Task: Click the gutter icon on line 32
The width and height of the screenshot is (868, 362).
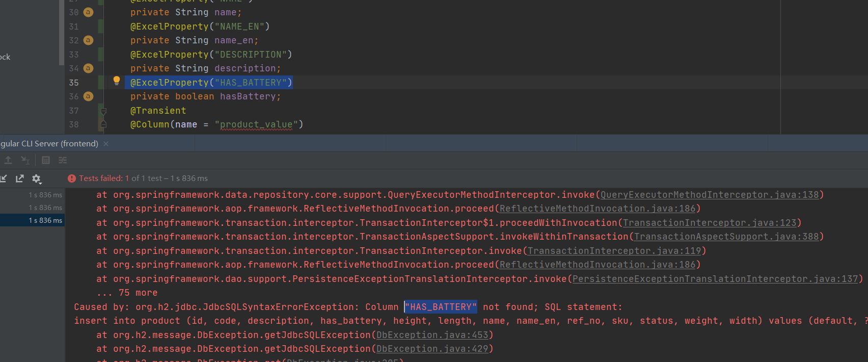Action: (x=88, y=40)
